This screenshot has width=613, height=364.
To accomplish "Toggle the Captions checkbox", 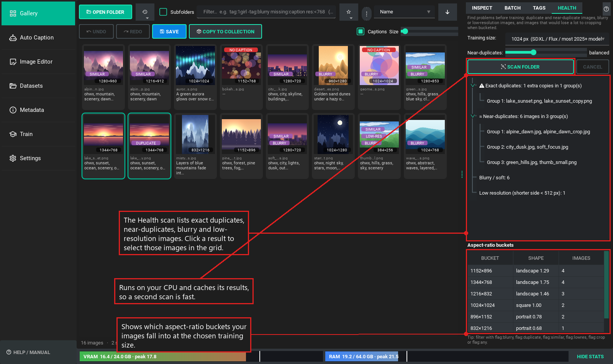I will click(361, 31).
